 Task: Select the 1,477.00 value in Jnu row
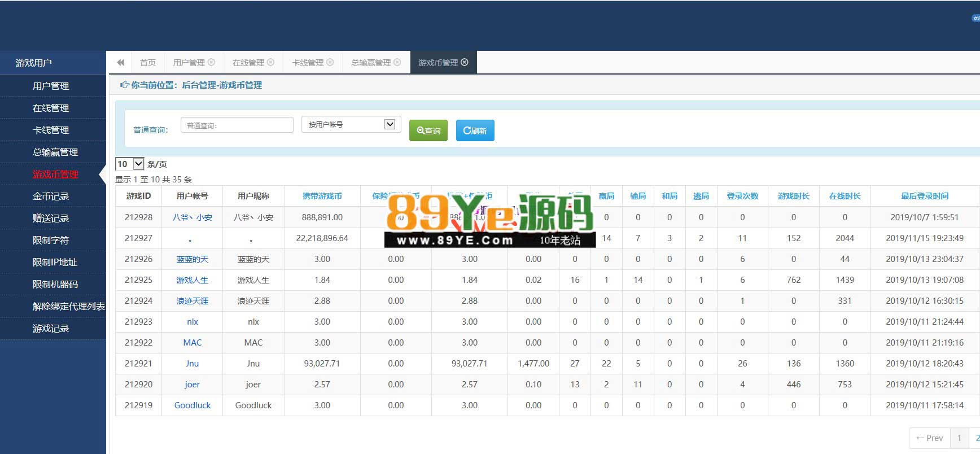[533, 364]
